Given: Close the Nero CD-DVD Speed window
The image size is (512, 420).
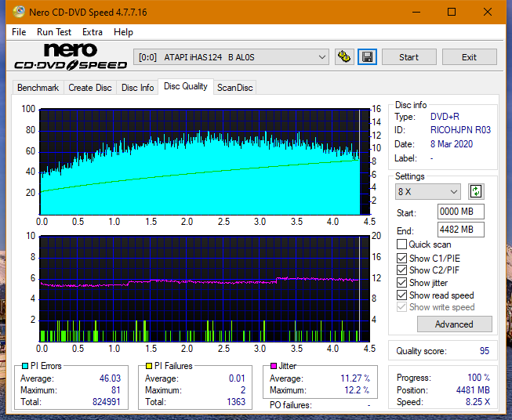Looking at the screenshot, I should 488,12.
